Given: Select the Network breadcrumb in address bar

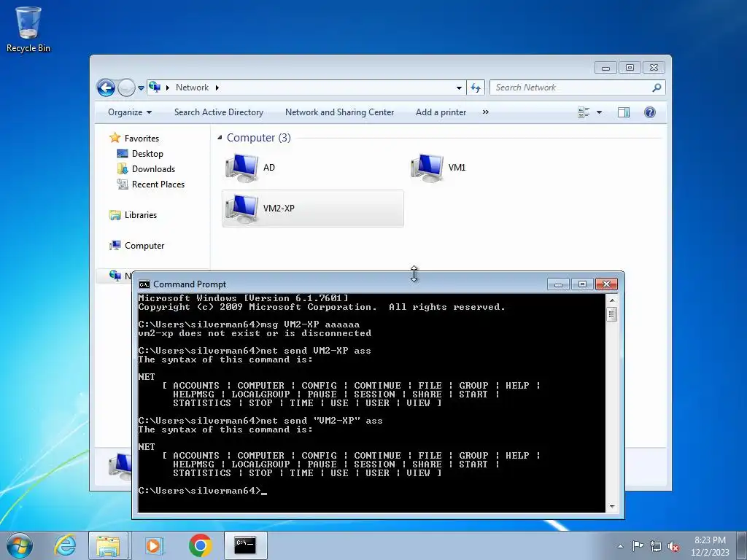Looking at the screenshot, I should 192,87.
